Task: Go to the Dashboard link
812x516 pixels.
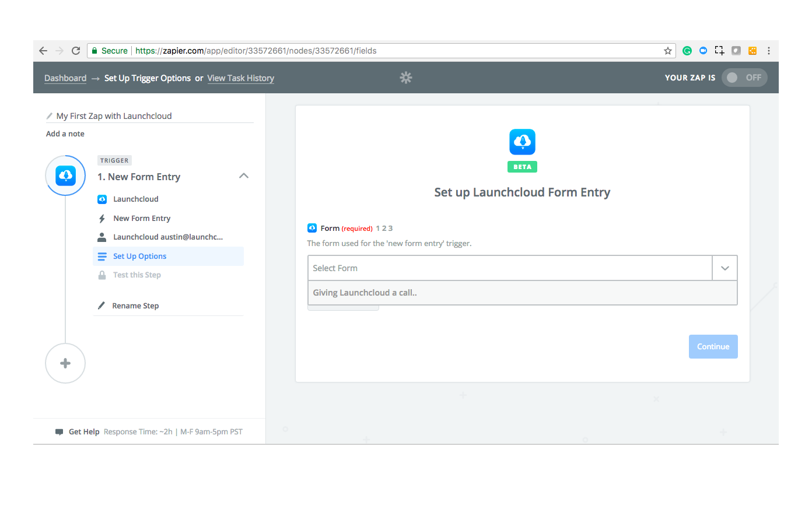Action: 65,78
